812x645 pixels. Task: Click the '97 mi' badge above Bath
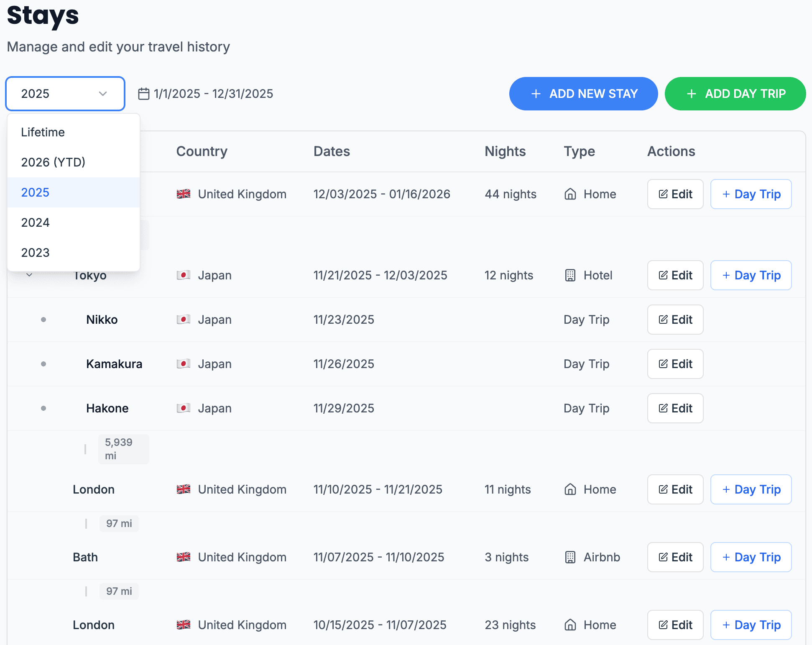[119, 523]
